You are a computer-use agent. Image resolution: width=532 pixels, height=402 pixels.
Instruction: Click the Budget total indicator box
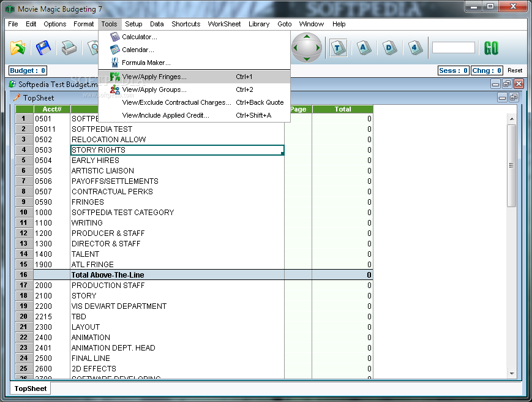28,70
